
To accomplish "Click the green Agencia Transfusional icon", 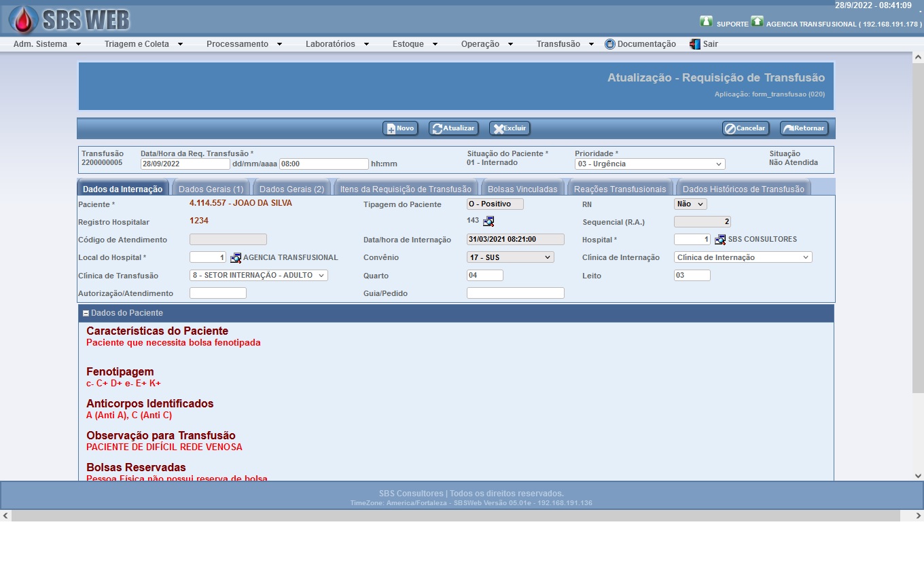I will tap(757, 22).
